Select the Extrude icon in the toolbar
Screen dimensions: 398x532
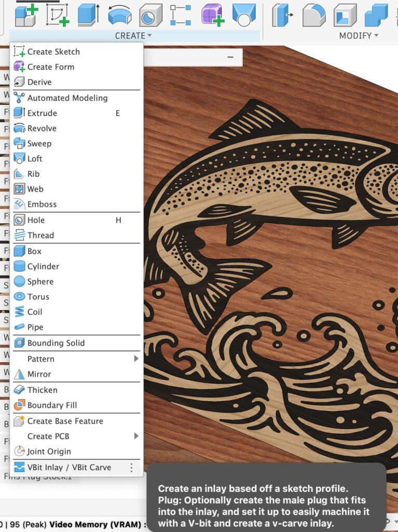(x=88, y=15)
